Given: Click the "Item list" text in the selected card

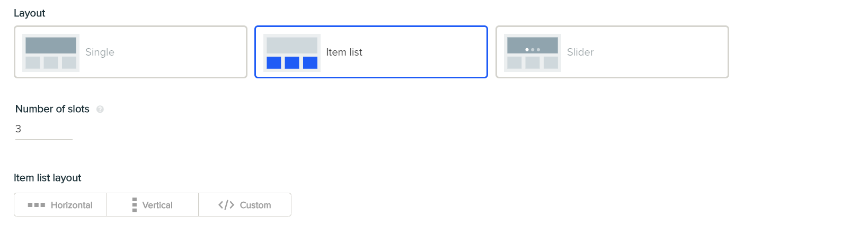Looking at the screenshot, I should [x=344, y=52].
